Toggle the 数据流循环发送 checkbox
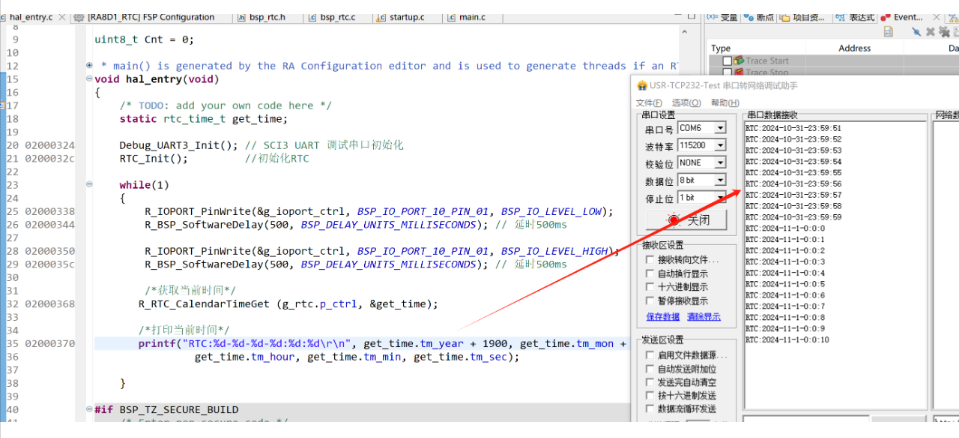 [x=650, y=409]
